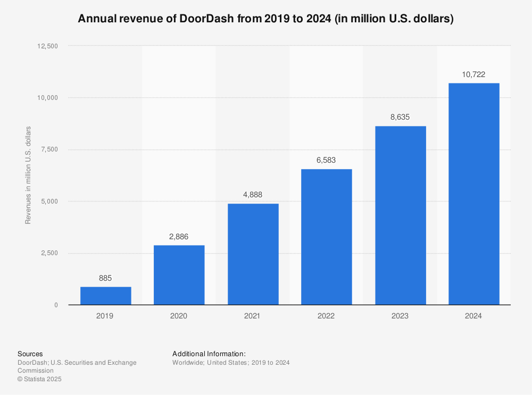Click the 6,583 data label
532x395 pixels.
point(326,160)
